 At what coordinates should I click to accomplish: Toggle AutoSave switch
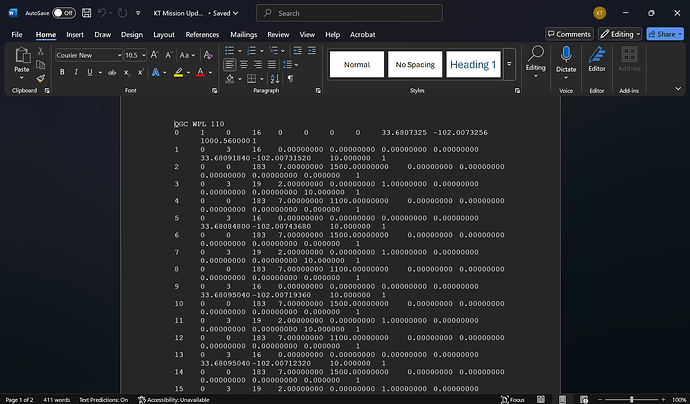(64, 13)
